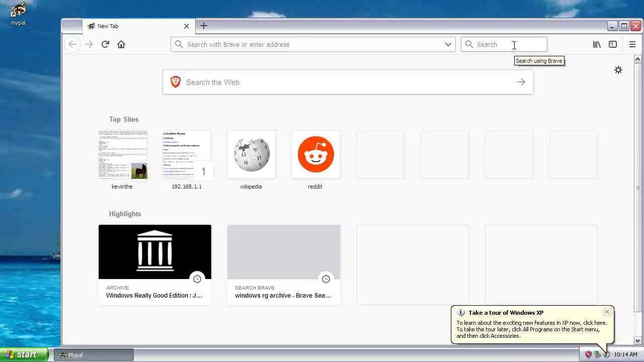Focus the Search with Brave address field

pos(313,44)
